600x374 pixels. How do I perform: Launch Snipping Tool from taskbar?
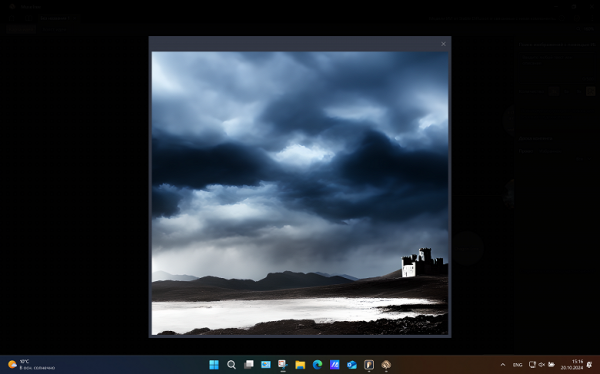[x=283, y=364]
